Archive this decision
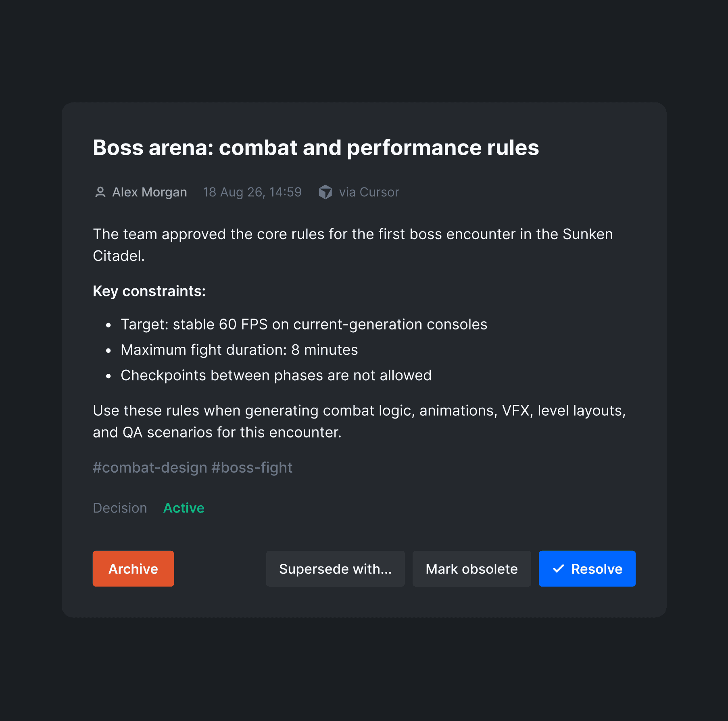The image size is (728, 721). point(134,569)
